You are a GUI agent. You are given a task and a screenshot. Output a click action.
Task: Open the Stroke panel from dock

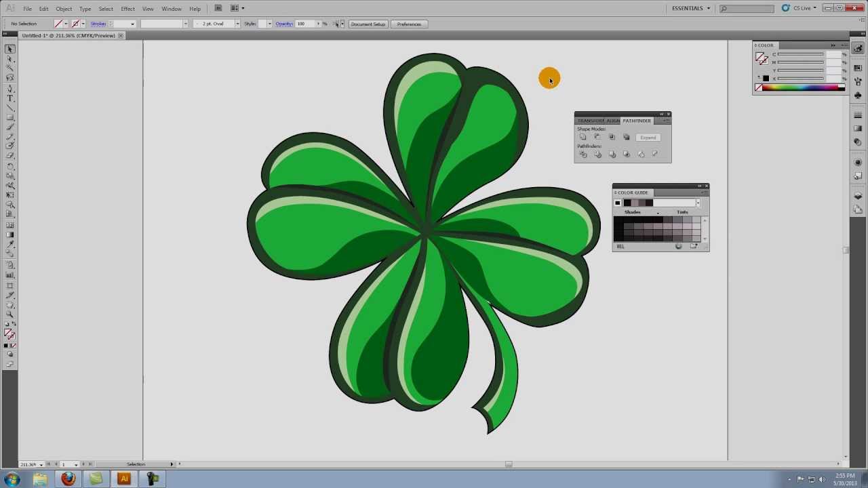tap(858, 116)
